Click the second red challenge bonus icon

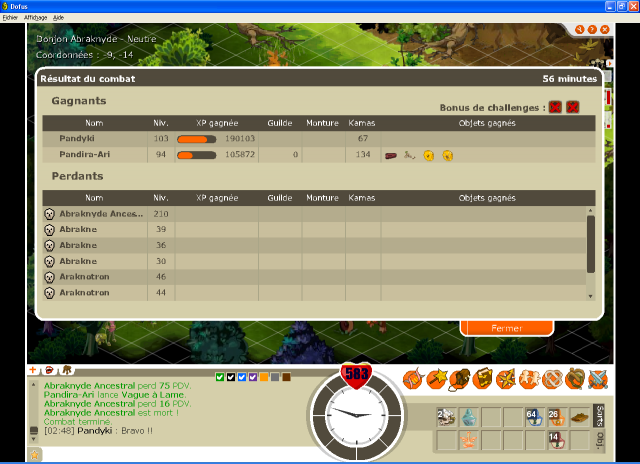pyautogui.click(x=573, y=107)
